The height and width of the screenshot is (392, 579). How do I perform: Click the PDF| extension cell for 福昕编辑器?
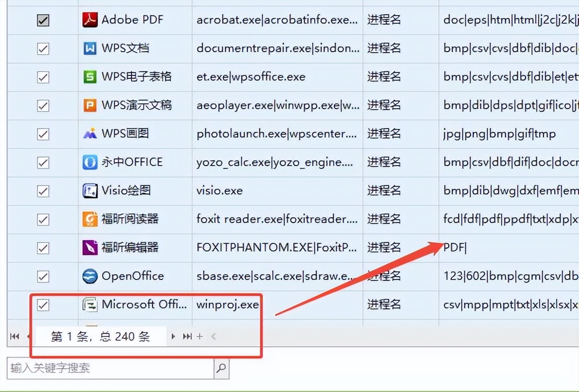pyautogui.click(x=509, y=248)
